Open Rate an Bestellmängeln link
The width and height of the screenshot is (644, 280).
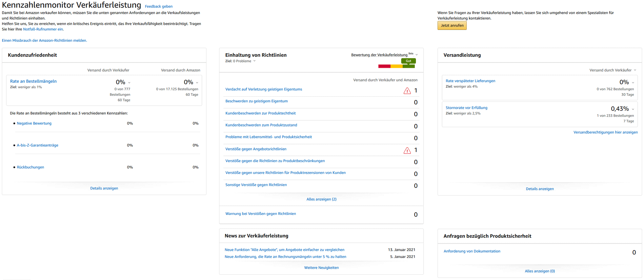tap(33, 81)
